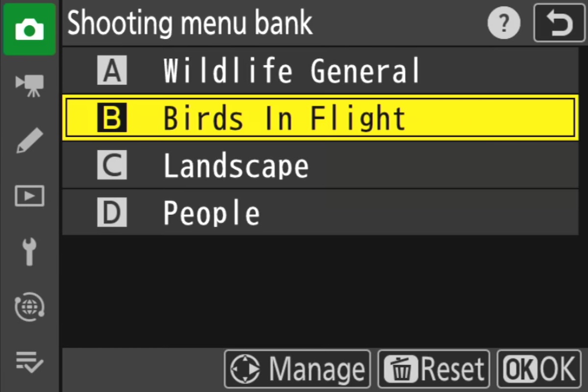Click the letter D bank badge
Screen dimensions: 588x392
112,213
